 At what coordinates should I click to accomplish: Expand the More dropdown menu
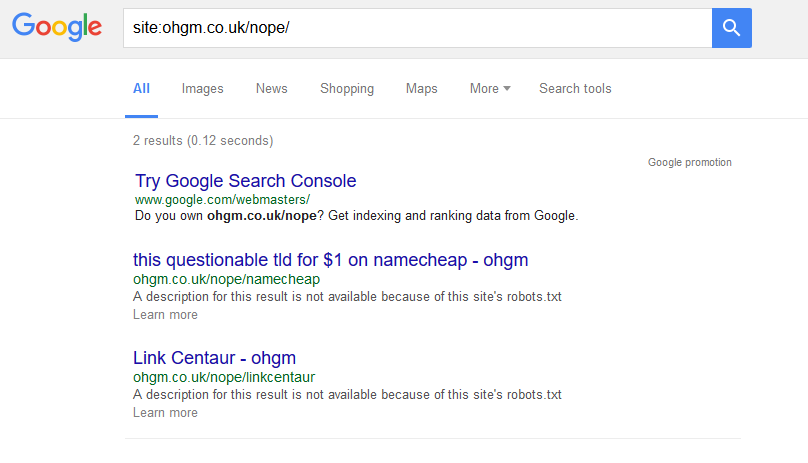tap(490, 89)
